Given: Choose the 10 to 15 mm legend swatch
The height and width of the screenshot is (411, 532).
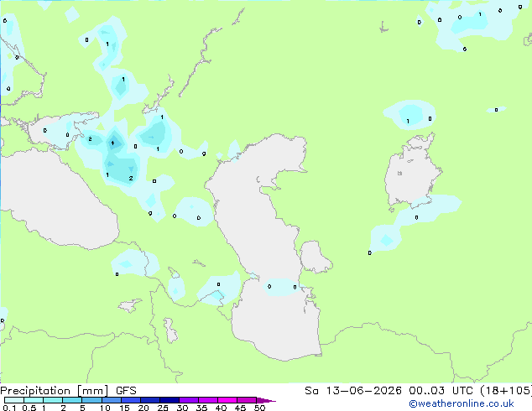Looking at the screenshot, I should tap(112, 400).
